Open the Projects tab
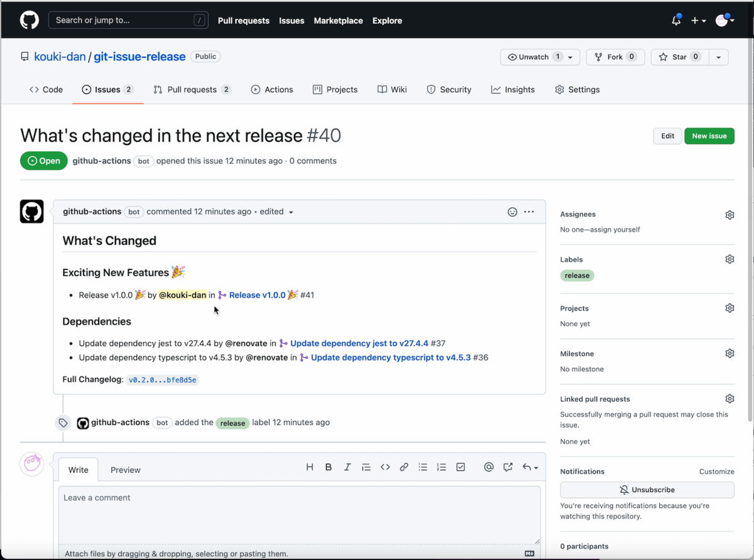The height and width of the screenshot is (560, 754). pos(335,90)
